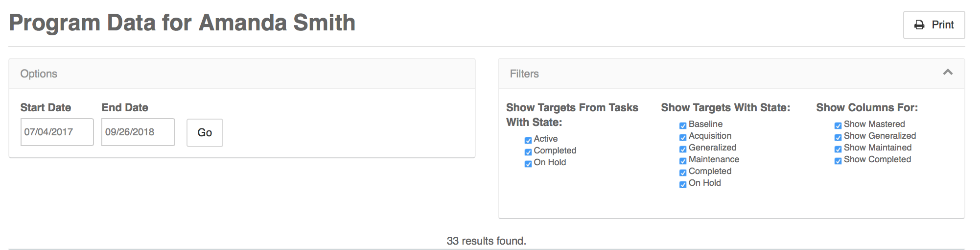
Task: Uncheck the Show Maintained column
Action: coord(838,149)
